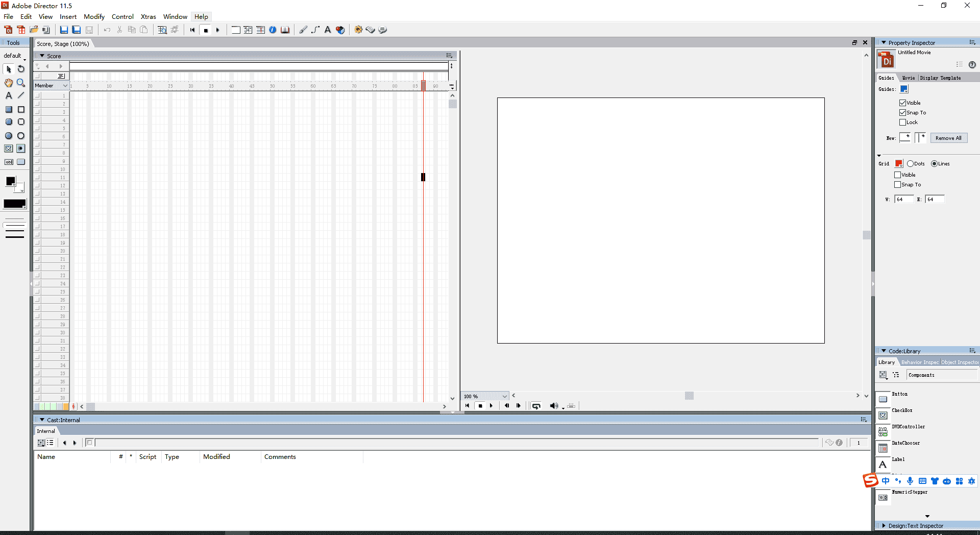The width and height of the screenshot is (980, 535).
Task: Collapse the Score panel triangle
Action: (x=42, y=56)
